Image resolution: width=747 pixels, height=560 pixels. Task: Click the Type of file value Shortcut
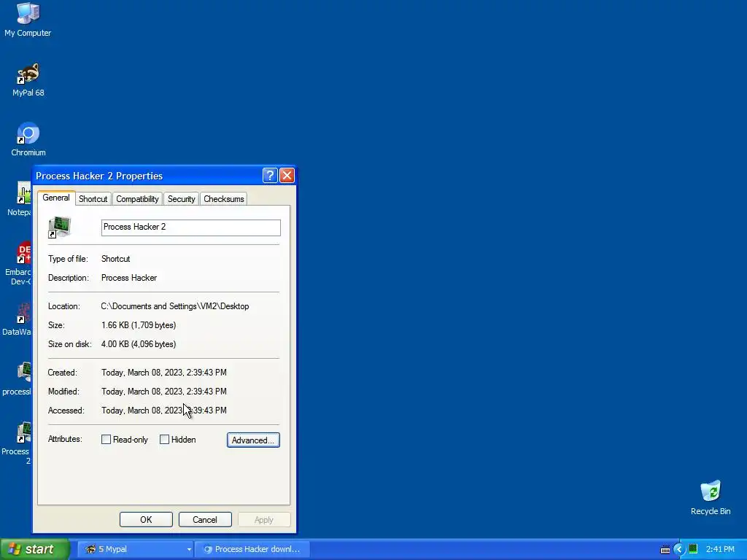point(116,259)
